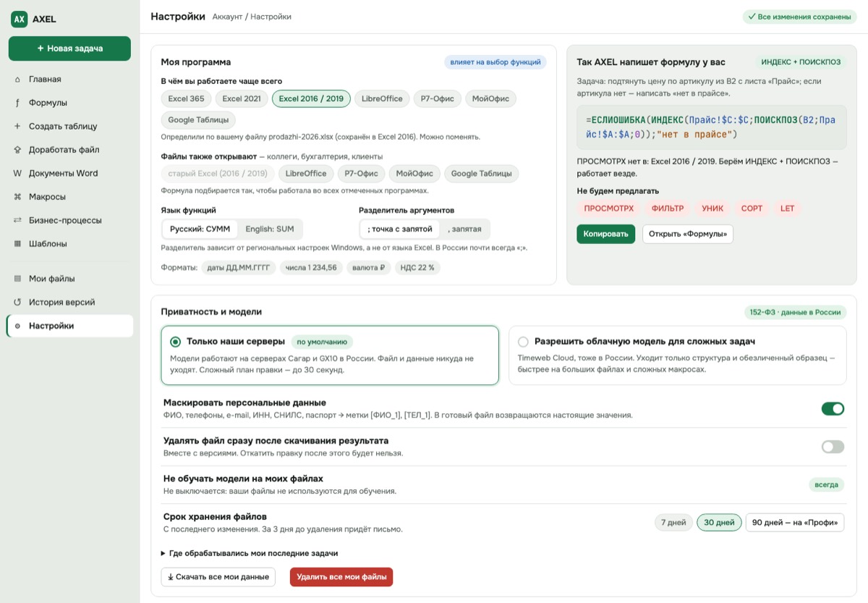Choose '90 дней — на «Профи»' option
This screenshot has height=603, width=868.
tap(795, 523)
